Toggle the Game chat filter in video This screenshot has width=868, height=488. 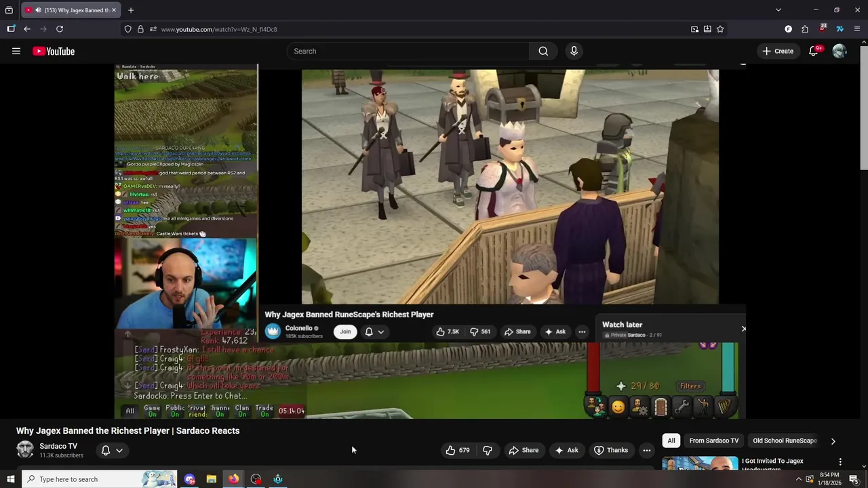click(x=152, y=411)
